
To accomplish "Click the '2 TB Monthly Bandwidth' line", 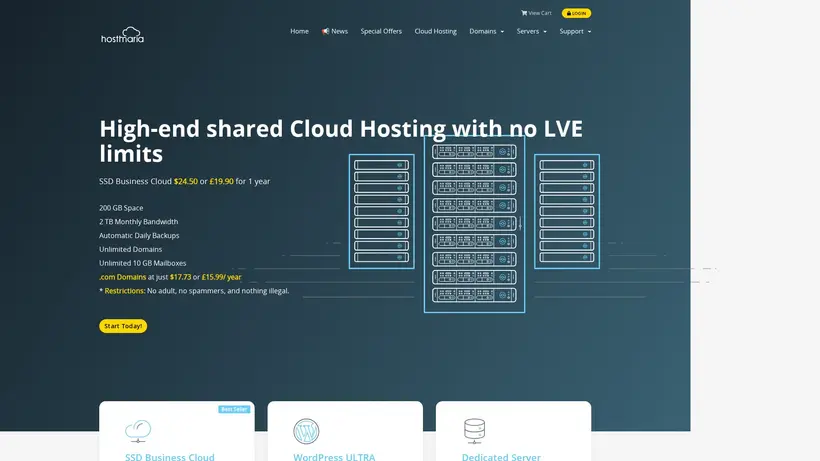I will [x=139, y=222].
